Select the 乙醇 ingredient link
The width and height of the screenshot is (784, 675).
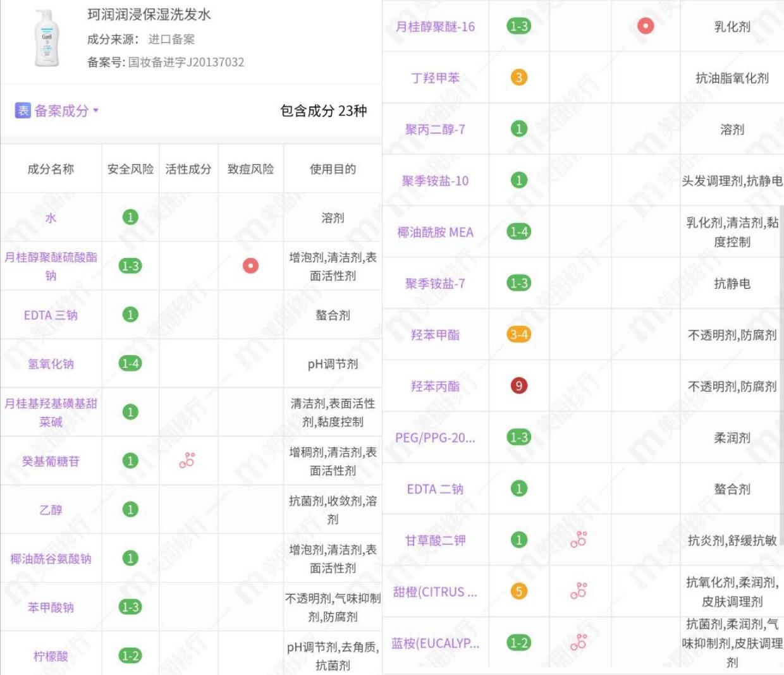pyautogui.click(x=51, y=509)
